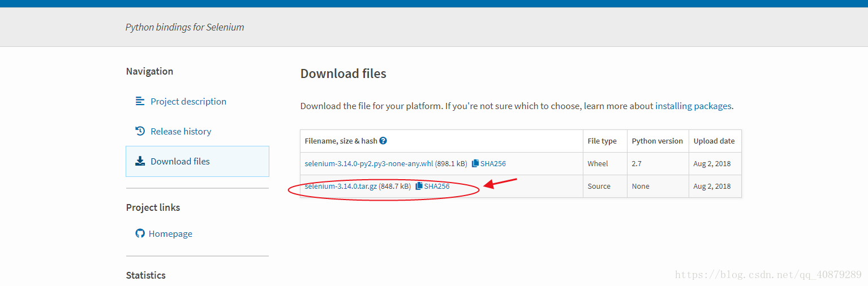
Task: Select the None Python version cell
Action: [x=658, y=187]
